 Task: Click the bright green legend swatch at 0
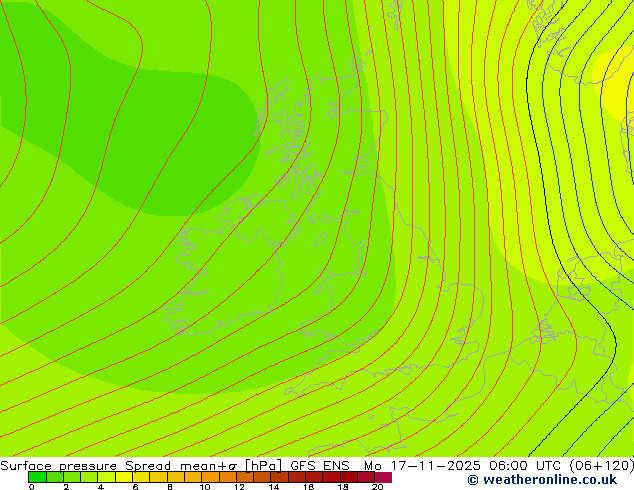tap(37, 477)
